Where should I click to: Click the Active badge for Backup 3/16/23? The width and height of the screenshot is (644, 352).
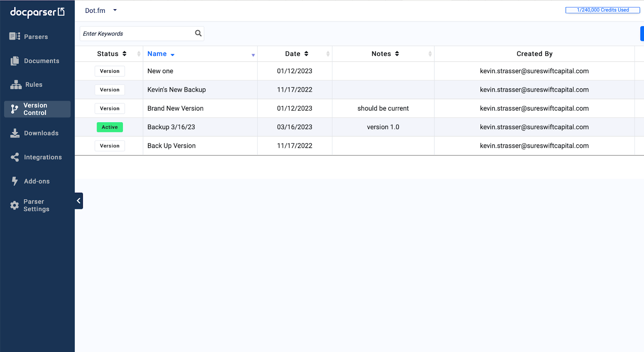coord(109,127)
